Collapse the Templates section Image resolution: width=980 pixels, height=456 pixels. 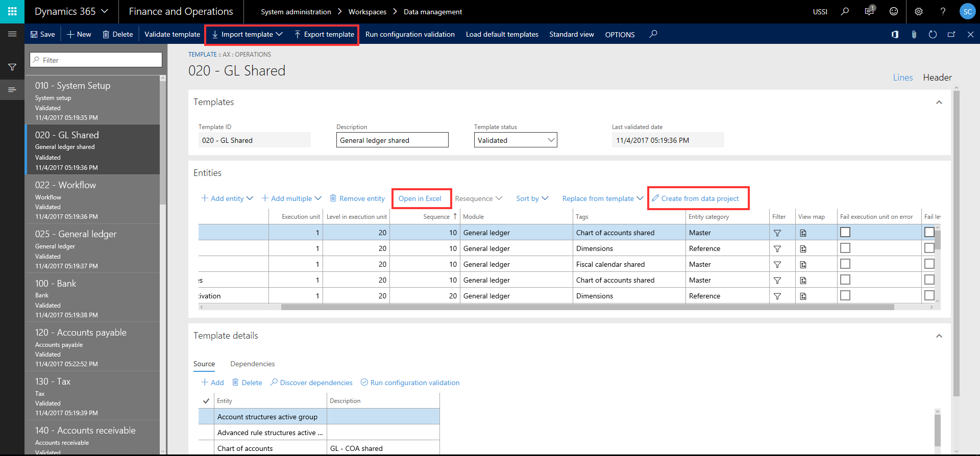point(939,103)
